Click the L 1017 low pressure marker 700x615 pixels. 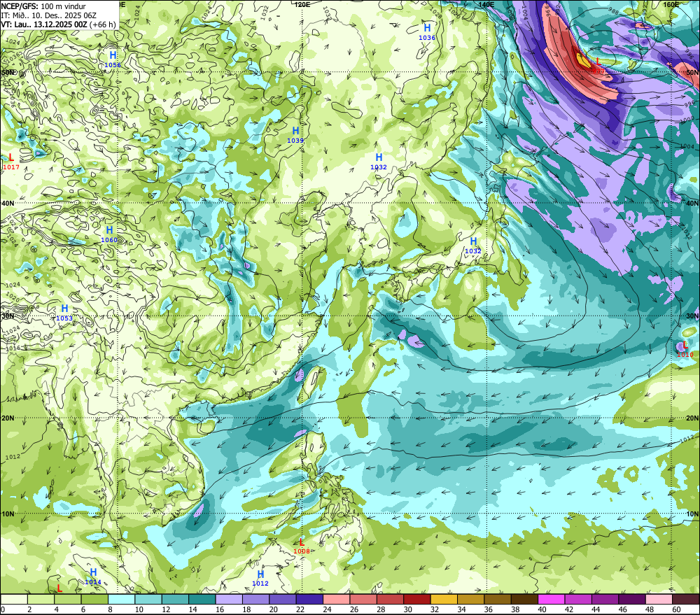[x=11, y=162]
